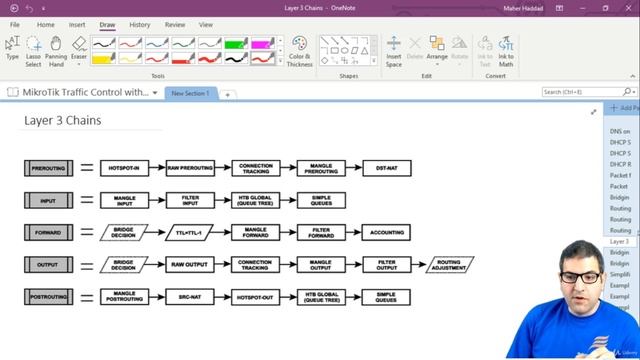640x360 pixels.
Task: Open the File menu
Action: (x=15, y=24)
